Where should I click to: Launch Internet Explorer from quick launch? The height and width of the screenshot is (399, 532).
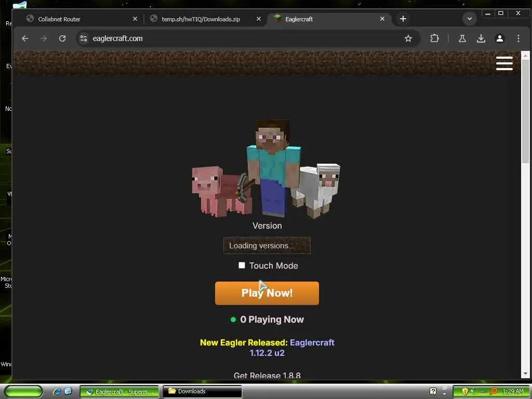57,391
